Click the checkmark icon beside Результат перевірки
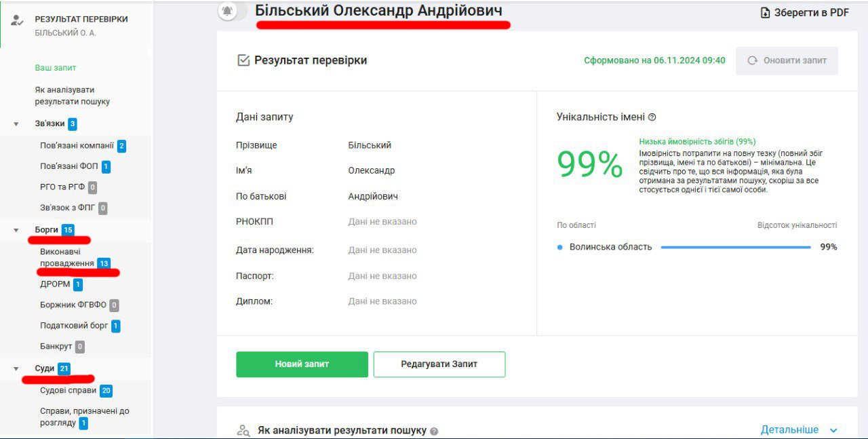The image size is (868, 439). [x=243, y=60]
